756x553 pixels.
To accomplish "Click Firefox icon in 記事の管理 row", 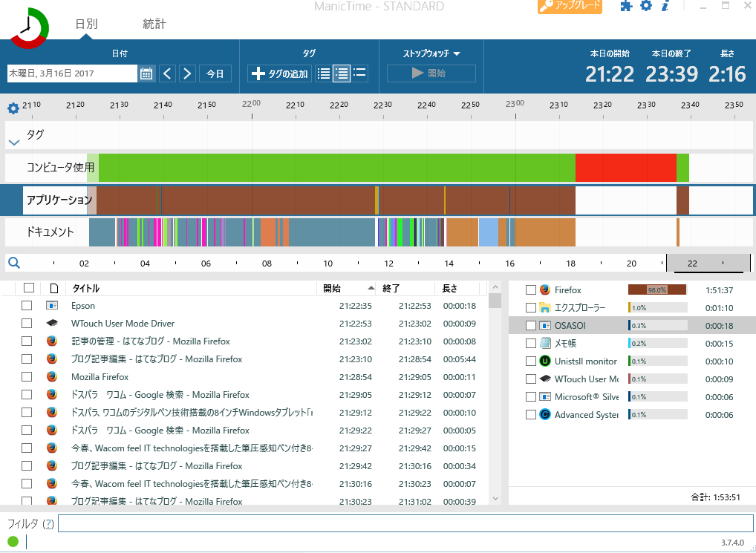I will pos(51,341).
